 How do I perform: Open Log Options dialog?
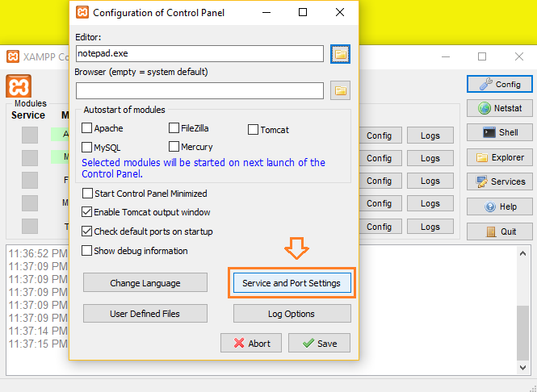click(x=292, y=313)
